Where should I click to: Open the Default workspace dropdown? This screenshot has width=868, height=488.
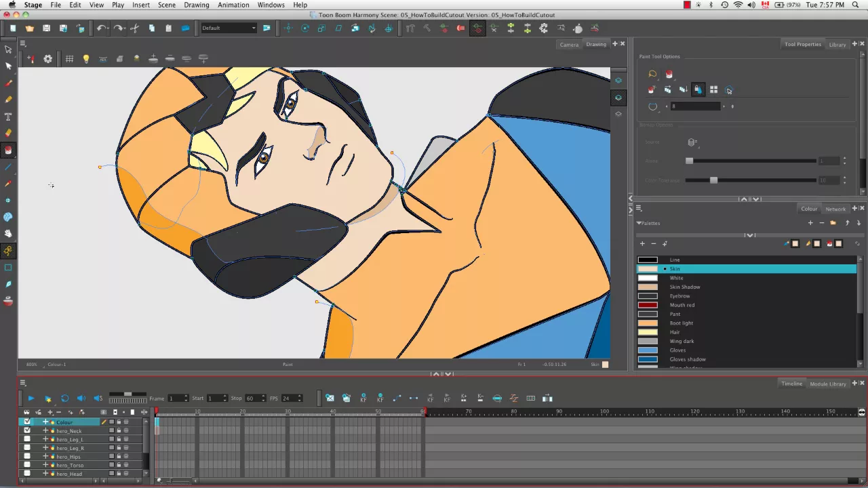click(229, 28)
